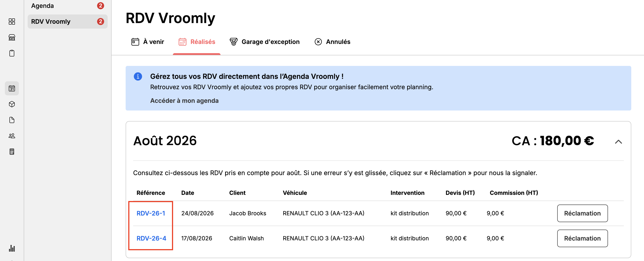The height and width of the screenshot is (261, 644).
Task: Click the 9,00 € commission for RDV-26-4
Action: click(x=495, y=238)
